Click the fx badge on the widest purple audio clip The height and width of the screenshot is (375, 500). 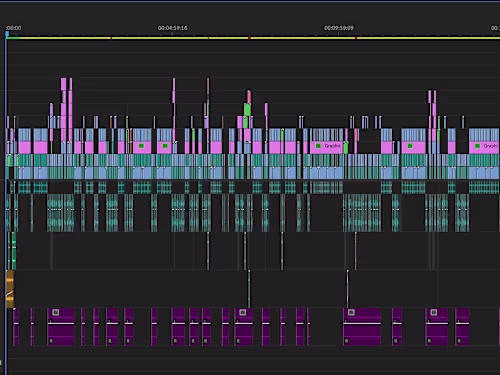click(351, 312)
